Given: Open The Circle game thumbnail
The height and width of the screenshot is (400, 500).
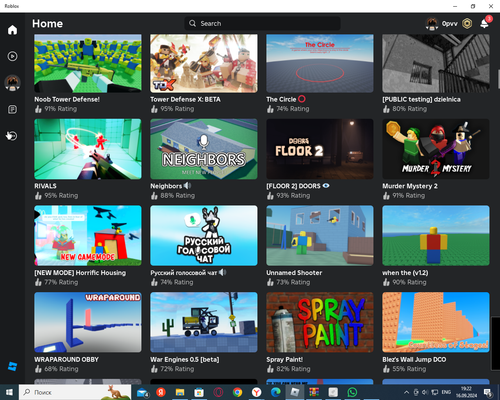Looking at the screenshot, I should 320,63.
